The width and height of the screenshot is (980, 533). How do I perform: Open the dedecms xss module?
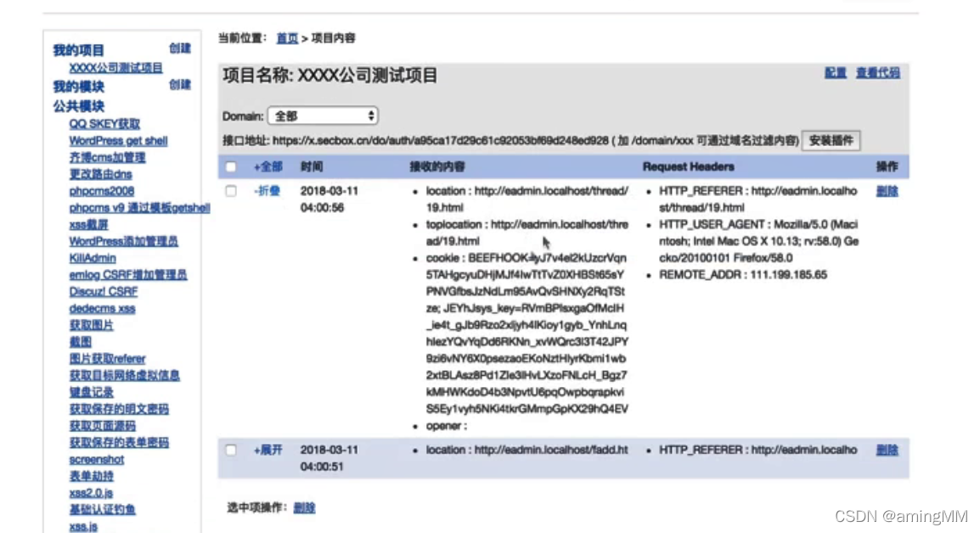click(x=102, y=309)
